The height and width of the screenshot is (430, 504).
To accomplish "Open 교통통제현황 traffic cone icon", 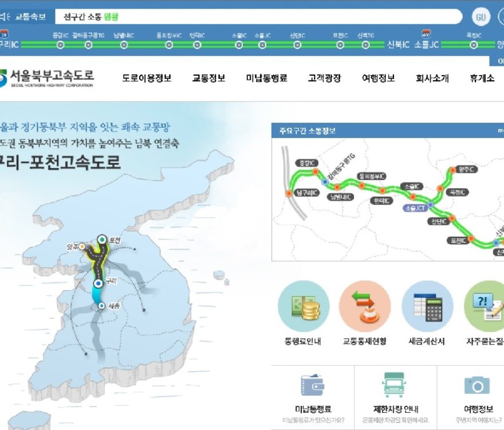I will (x=365, y=306).
